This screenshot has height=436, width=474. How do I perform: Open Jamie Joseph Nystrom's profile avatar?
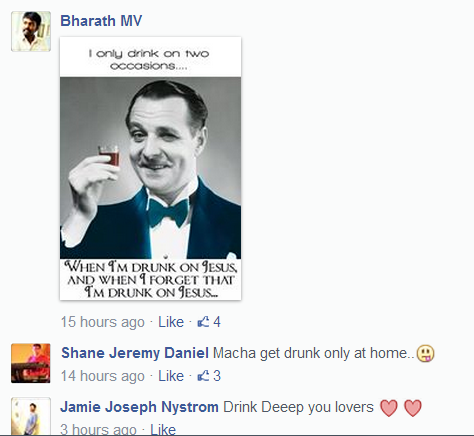click(31, 416)
